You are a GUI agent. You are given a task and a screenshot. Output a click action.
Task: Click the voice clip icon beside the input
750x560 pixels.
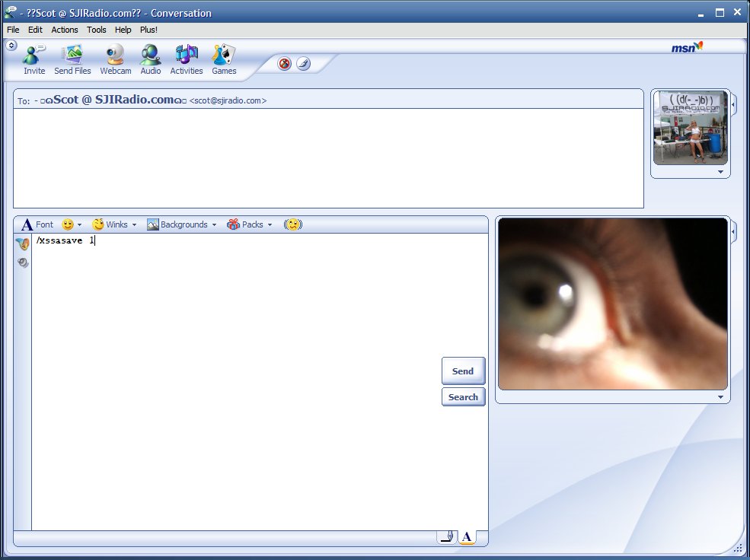click(23, 244)
